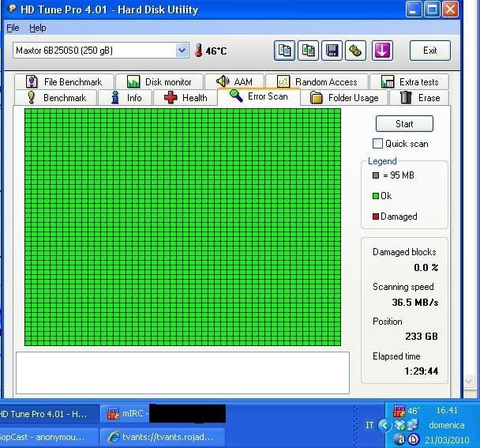This screenshot has width=480, height=448.
Task: Click inside the empty scan log box
Action: pyautogui.click(x=182, y=373)
